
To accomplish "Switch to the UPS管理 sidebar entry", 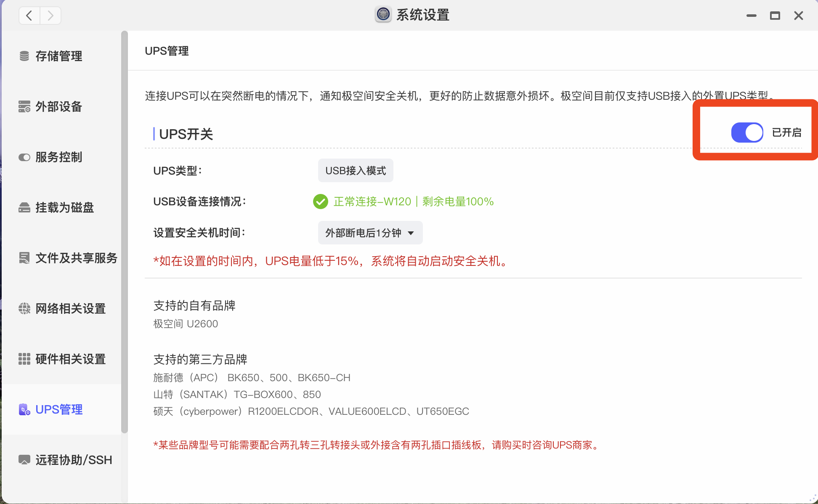I will coord(59,409).
